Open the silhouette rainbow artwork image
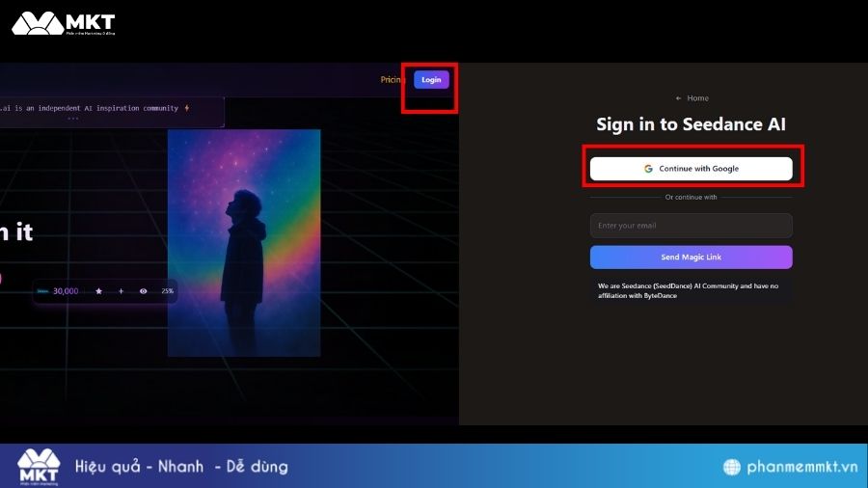This screenshot has width=868, height=488. 244,243
